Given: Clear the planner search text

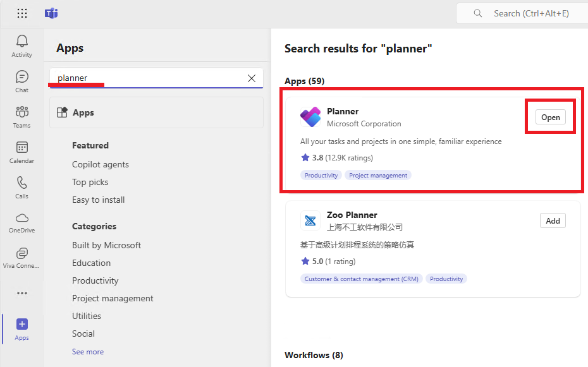Looking at the screenshot, I should point(251,78).
